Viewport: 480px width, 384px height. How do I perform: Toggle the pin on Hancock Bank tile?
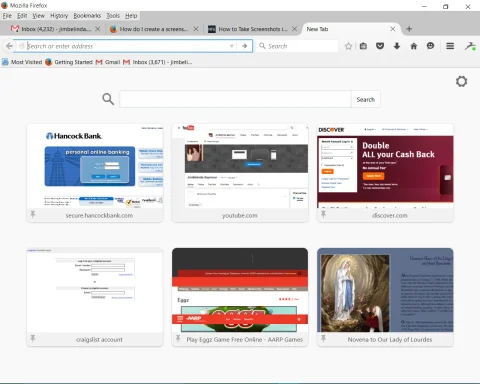coord(33,214)
